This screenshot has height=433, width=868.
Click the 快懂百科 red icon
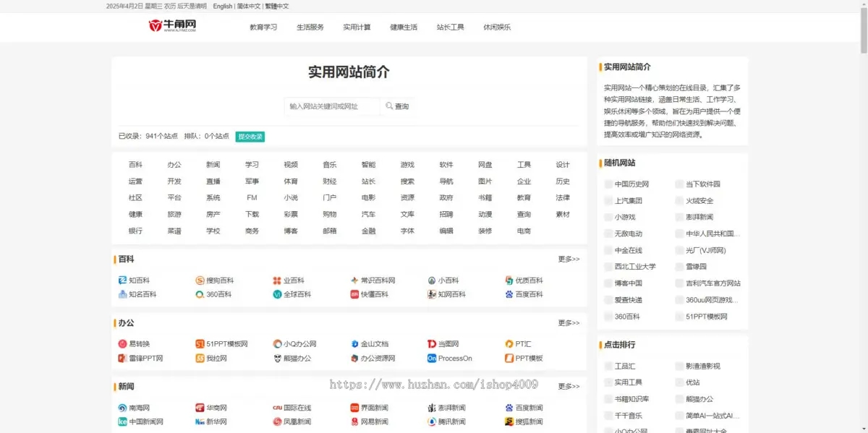point(354,294)
